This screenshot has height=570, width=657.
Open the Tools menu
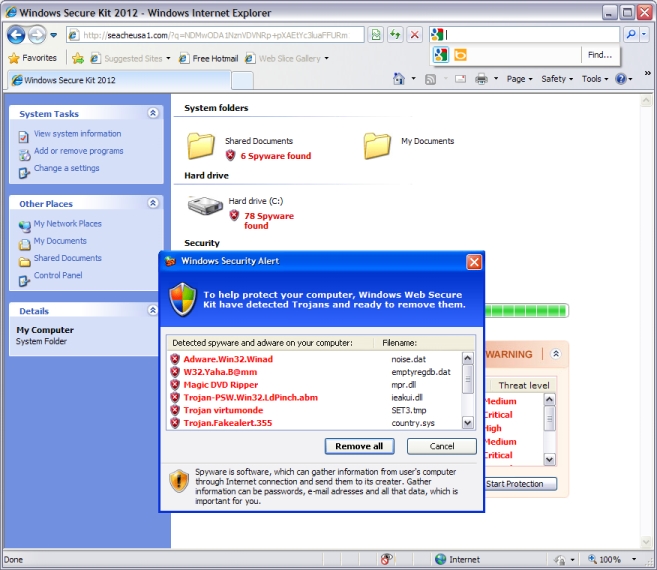(x=595, y=79)
